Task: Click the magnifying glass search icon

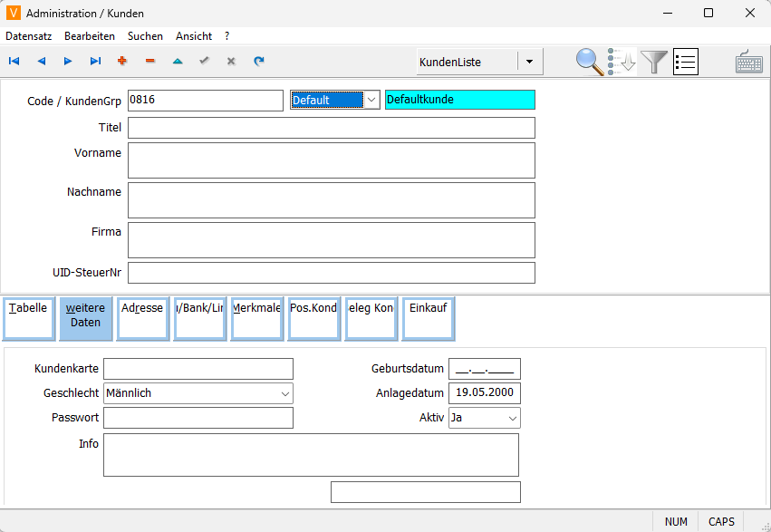Action: [x=590, y=62]
